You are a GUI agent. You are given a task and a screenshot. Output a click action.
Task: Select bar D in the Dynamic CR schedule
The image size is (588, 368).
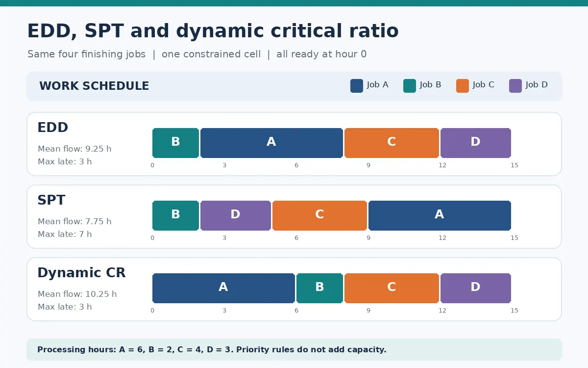point(476,288)
